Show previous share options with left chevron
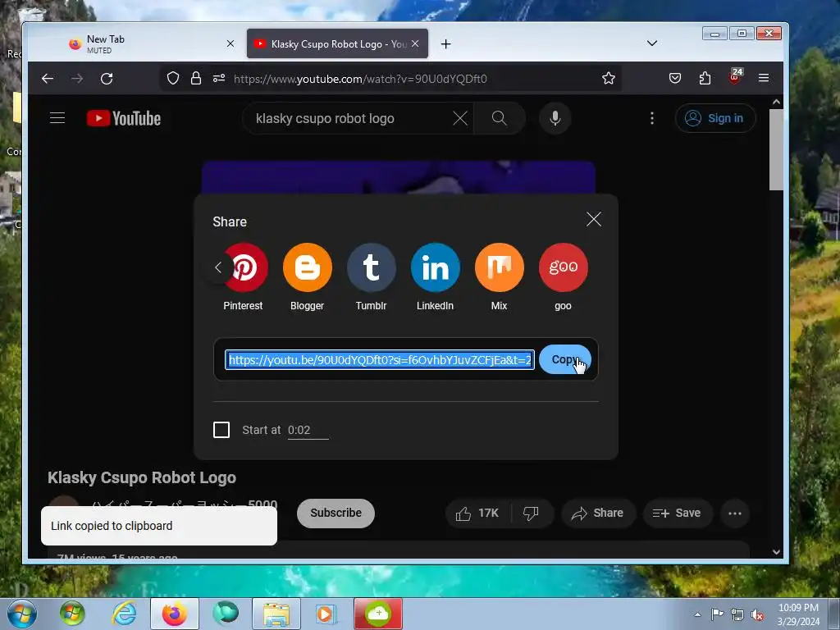Image resolution: width=840 pixels, height=630 pixels. (218, 267)
